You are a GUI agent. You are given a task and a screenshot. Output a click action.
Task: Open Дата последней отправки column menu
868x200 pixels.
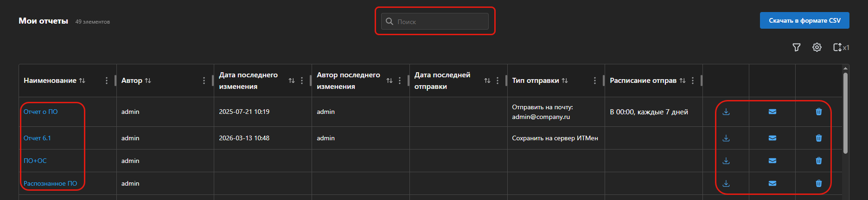tap(498, 81)
